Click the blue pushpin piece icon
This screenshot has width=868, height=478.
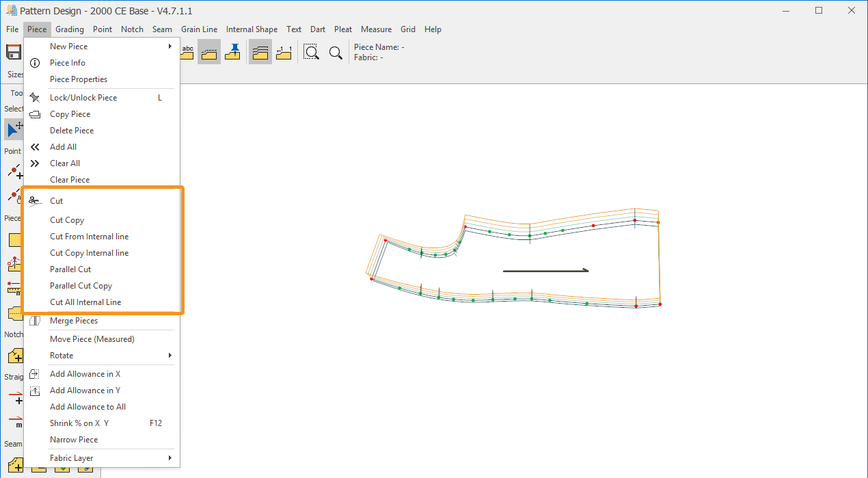(233, 52)
